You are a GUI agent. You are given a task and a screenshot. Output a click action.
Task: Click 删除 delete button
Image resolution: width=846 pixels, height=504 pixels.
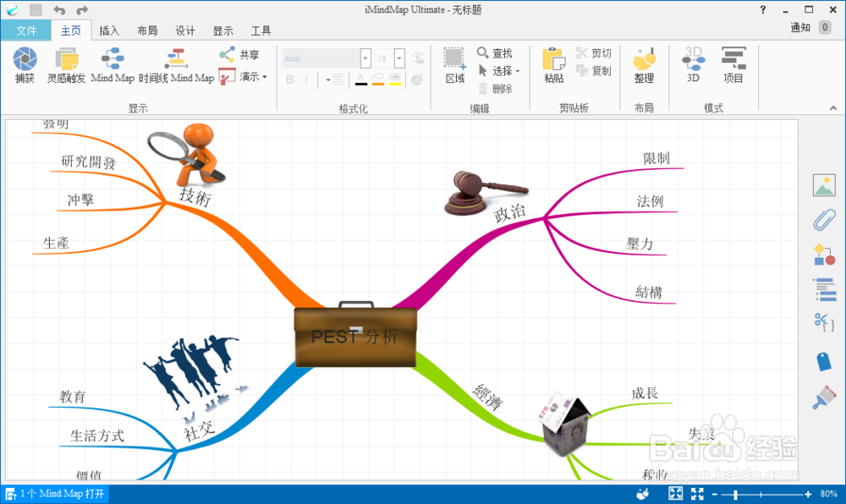coord(495,89)
